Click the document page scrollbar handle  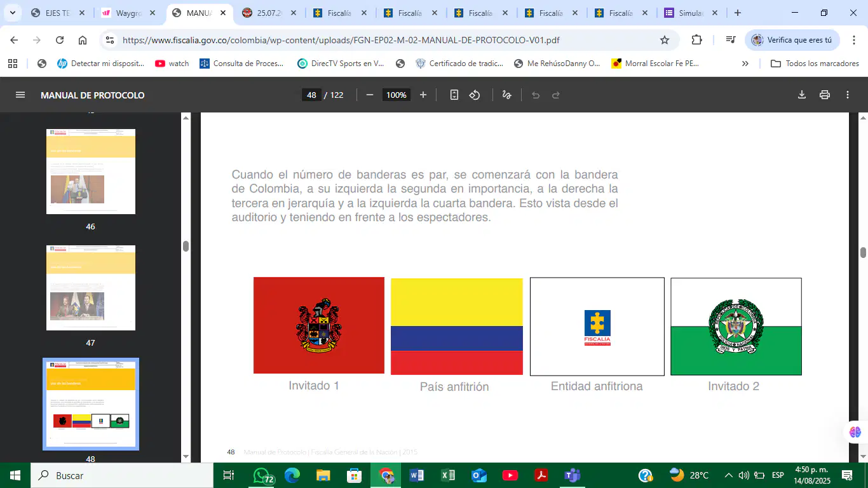[x=863, y=252]
